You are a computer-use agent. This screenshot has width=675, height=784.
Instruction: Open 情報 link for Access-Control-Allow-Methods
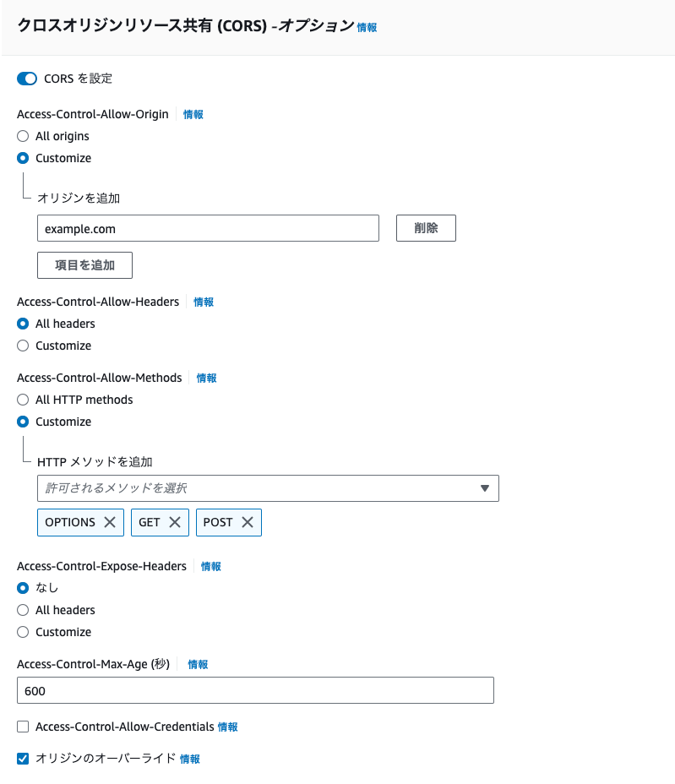click(206, 378)
